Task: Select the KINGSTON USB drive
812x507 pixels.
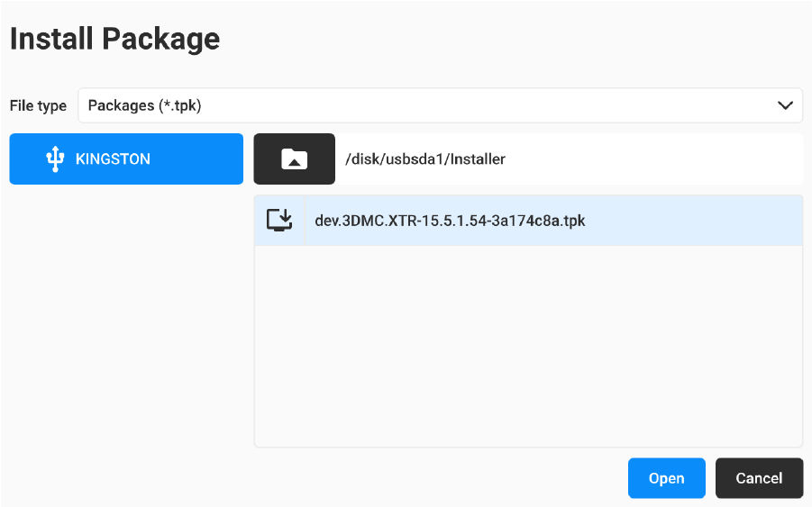Action: (126, 159)
